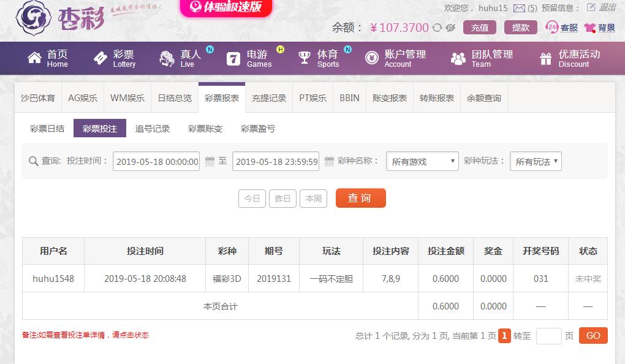Open 账户管理 Account menu
This screenshot has width=625, height=364.
point(395,59)
